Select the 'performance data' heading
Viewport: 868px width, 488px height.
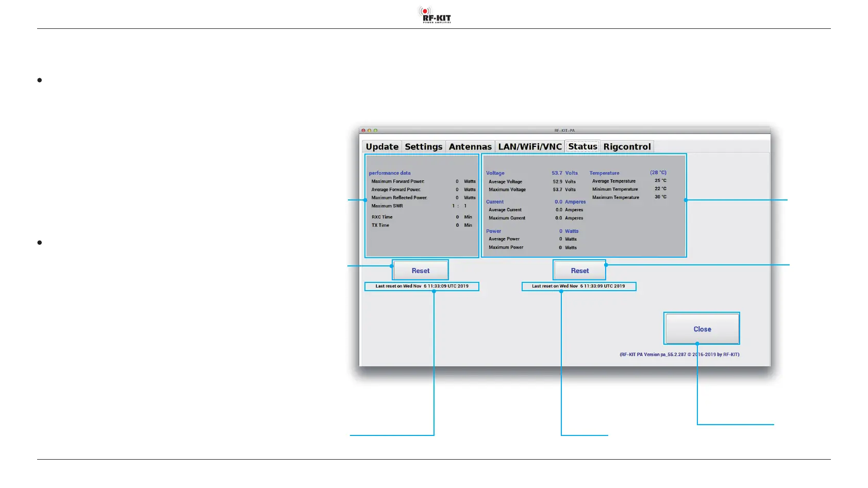pyautogui.click(x=390, y=173)
